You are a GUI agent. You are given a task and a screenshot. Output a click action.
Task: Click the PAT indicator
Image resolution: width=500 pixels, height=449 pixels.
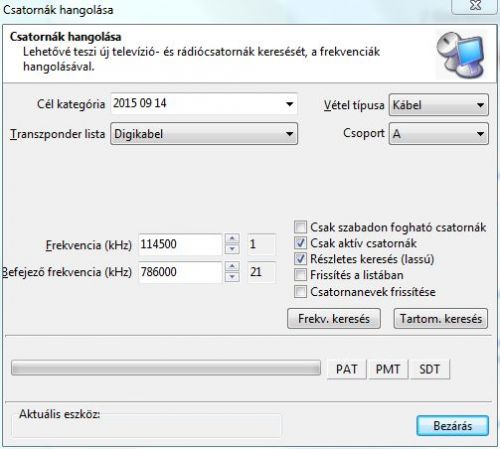point(347,369)
